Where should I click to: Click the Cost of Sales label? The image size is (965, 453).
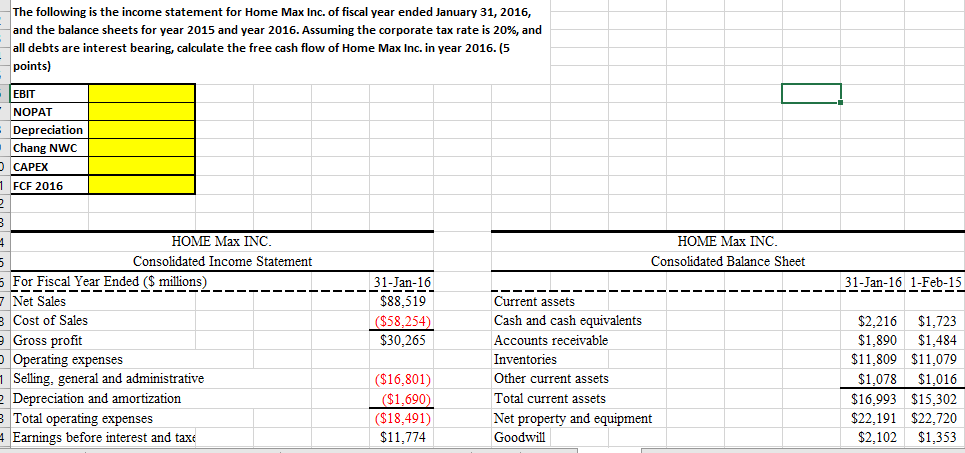point(50,321)
